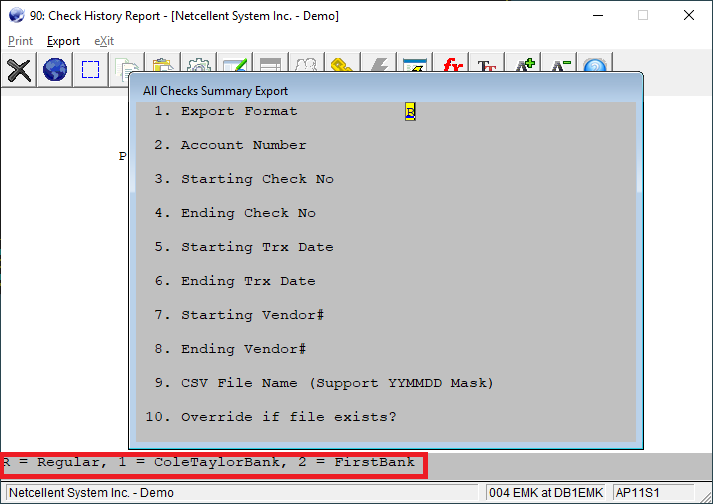Click the '7. Starting Vendor#' label
This screenshot has height=504, width=713.
239,315
